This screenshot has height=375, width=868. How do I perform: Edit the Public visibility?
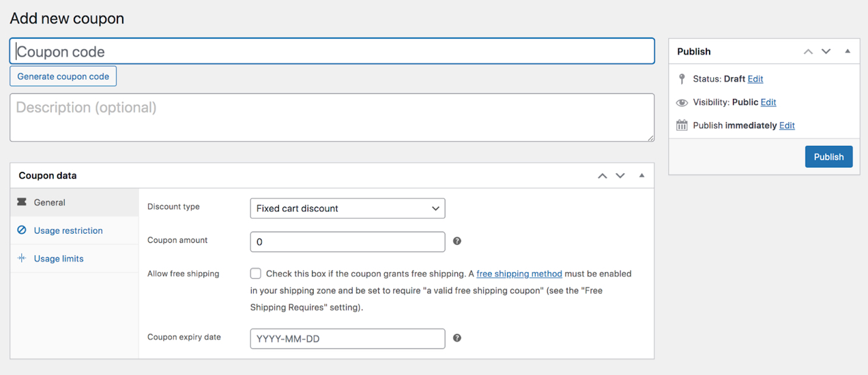click(768, 102)
